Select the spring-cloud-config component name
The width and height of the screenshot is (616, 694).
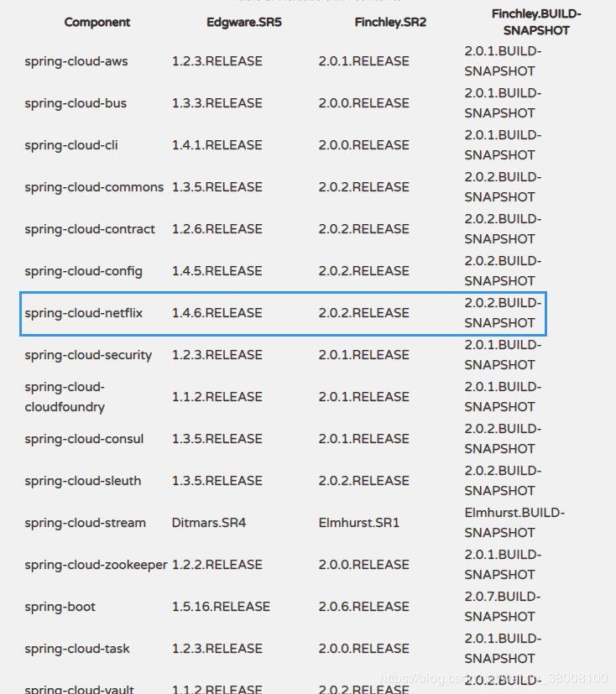coord(84,271)
